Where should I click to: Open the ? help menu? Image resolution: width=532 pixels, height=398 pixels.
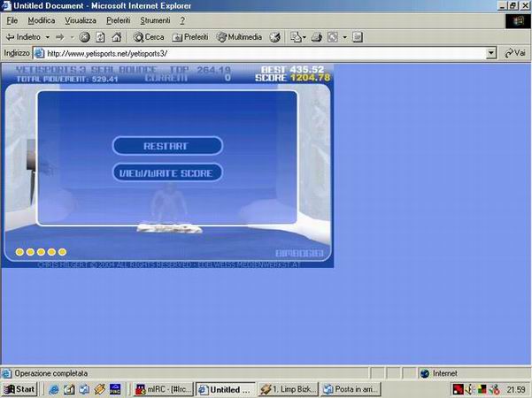[182, 20]
